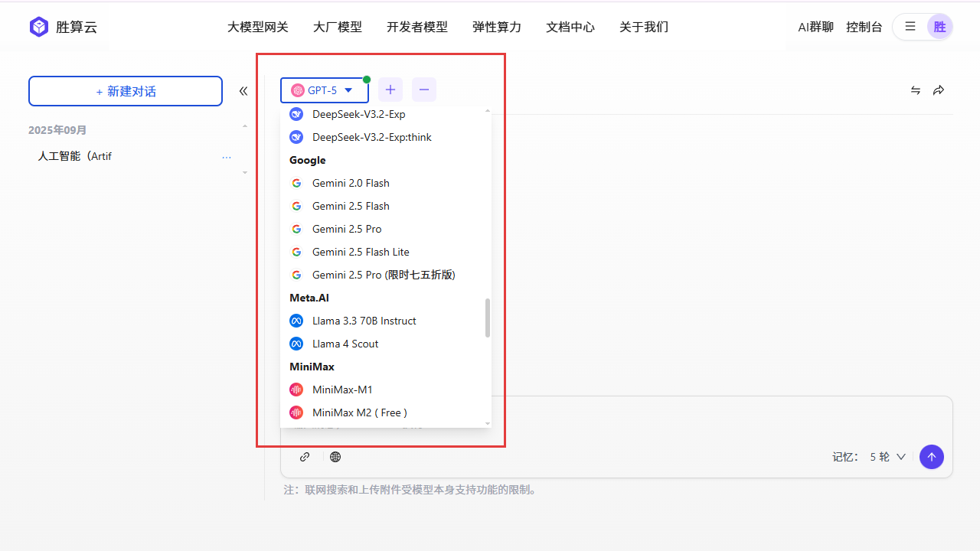Add a model with the plus button
980x551 pixels.
[x=390, y=90]
